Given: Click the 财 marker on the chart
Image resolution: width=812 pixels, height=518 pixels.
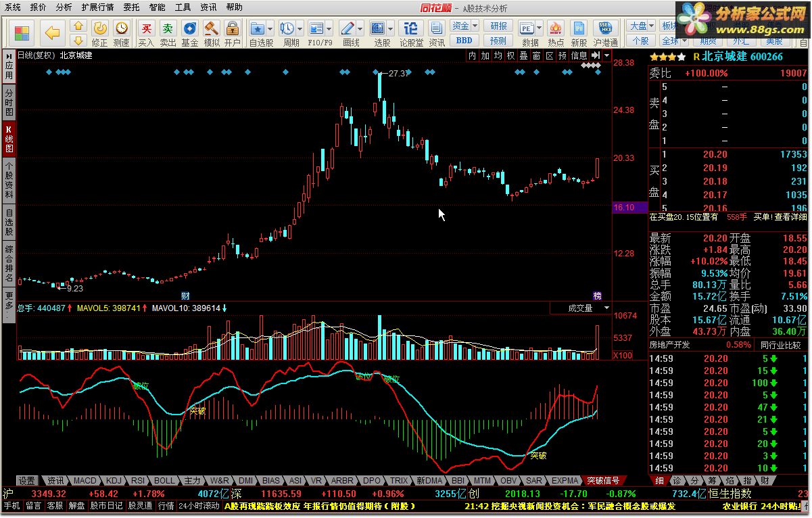Looking at the screenshot, I should coord(185,296).
